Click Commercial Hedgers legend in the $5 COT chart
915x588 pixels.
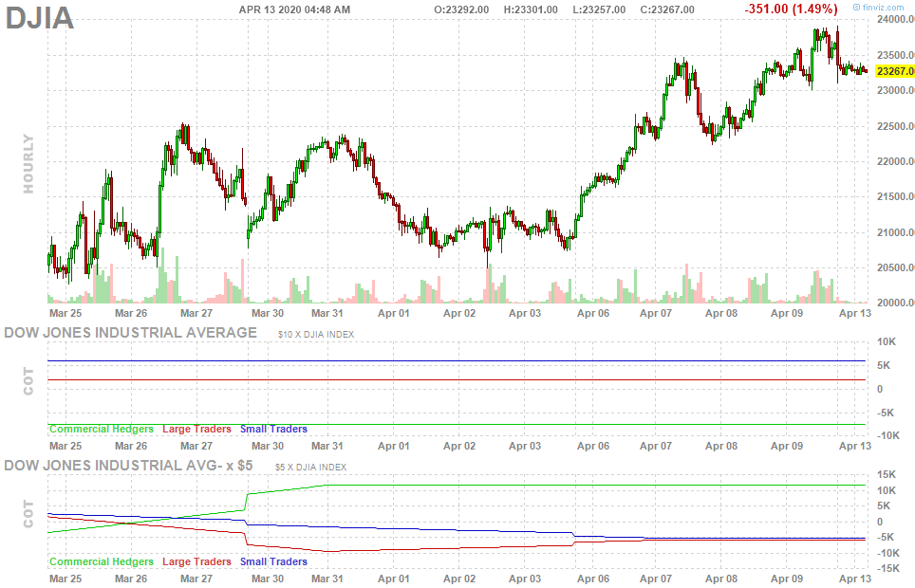pos(102,561)
